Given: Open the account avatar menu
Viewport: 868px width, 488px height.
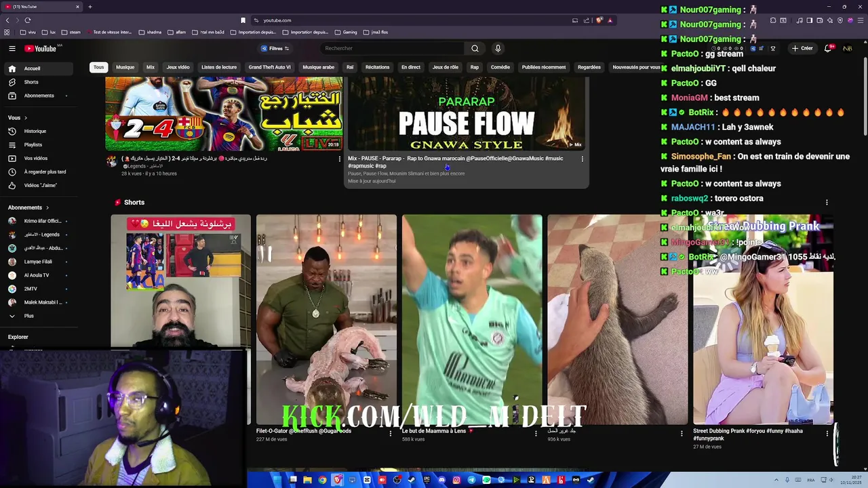Looking at the screenshot, I should [848, 48].
